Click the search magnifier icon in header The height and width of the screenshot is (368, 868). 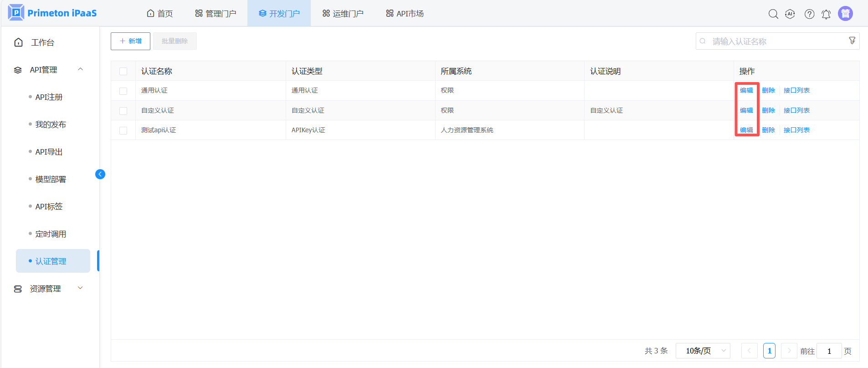click(x=773, y=14)
